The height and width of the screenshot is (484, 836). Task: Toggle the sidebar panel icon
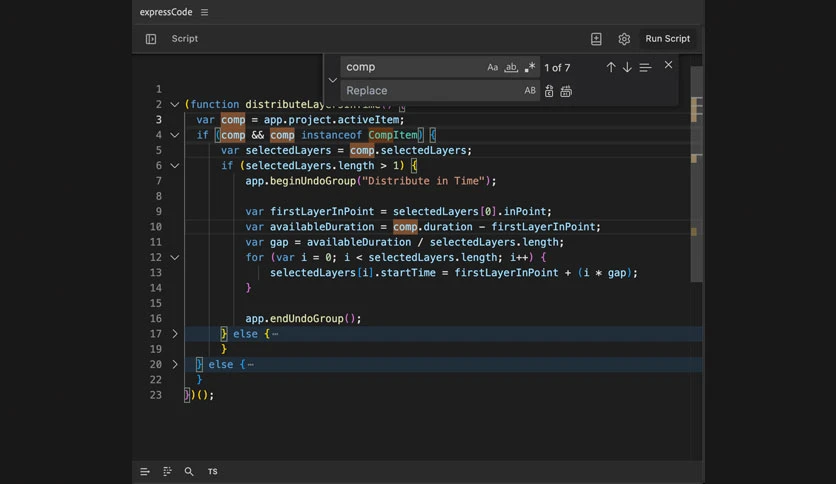151,39
